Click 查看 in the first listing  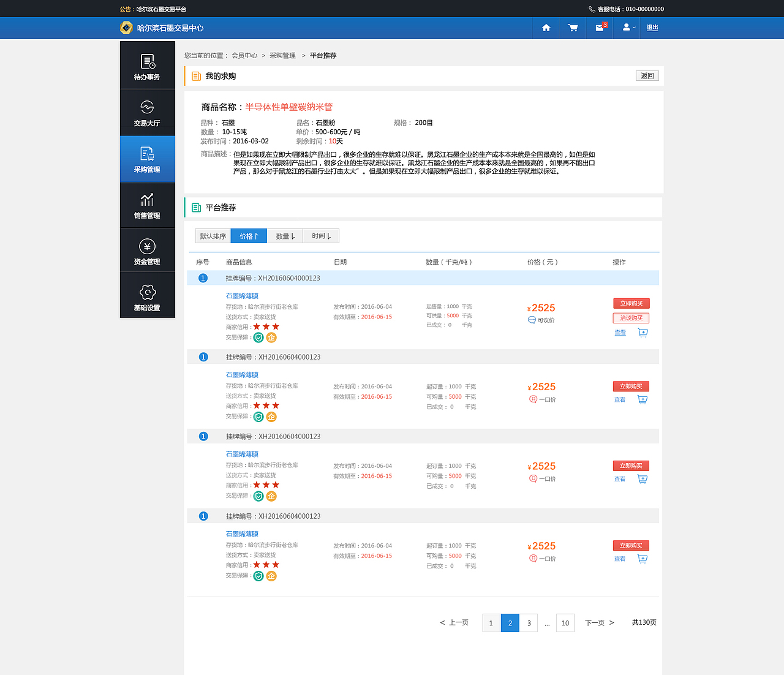click(x=620, y=333)
